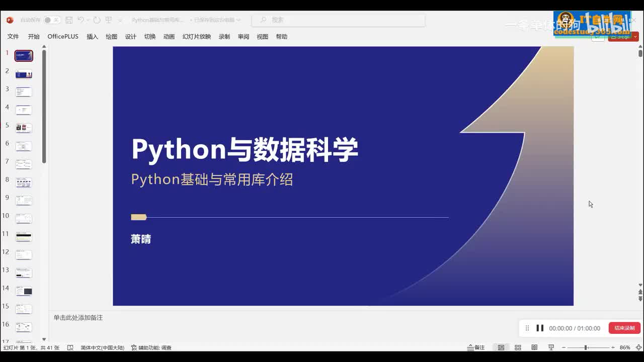Select slide 1 thumbnail
This screenshot has width=644, height=362.
(24, 56)
